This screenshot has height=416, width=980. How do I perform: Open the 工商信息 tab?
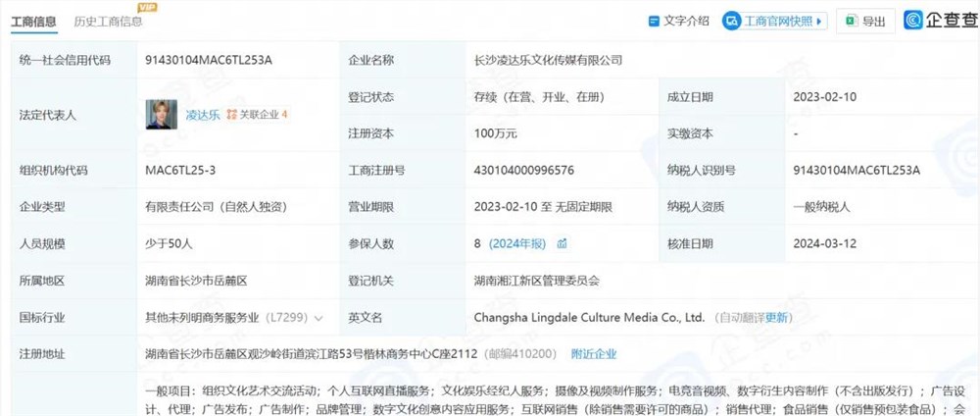tap(32, 21)
